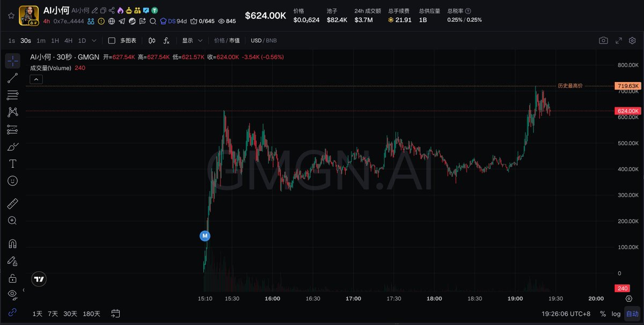This screenshot has width=644, height=325.
Task: Search token with the magnifier icon in header
Action: (x=153, y=21)
